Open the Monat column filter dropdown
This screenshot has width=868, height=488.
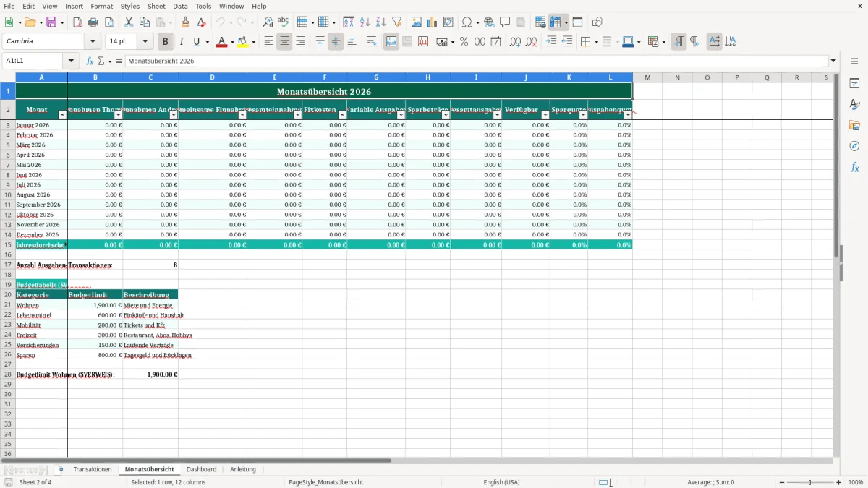click(62, 115)
